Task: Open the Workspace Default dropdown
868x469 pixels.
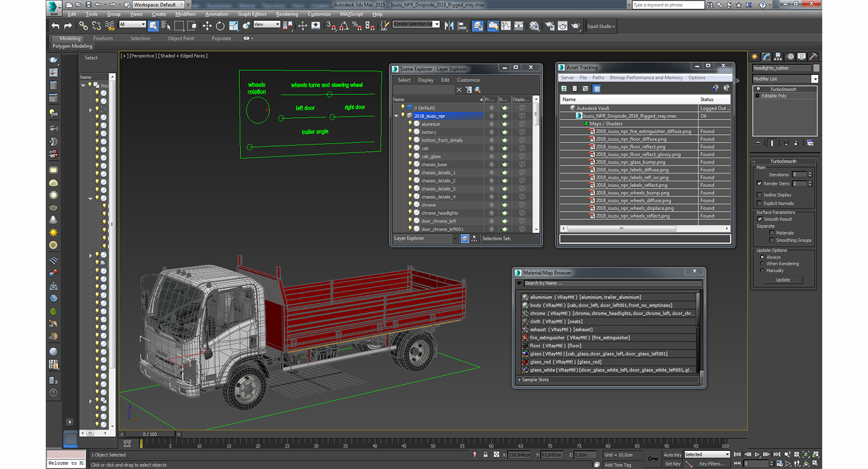Action: tap(158, 5)
